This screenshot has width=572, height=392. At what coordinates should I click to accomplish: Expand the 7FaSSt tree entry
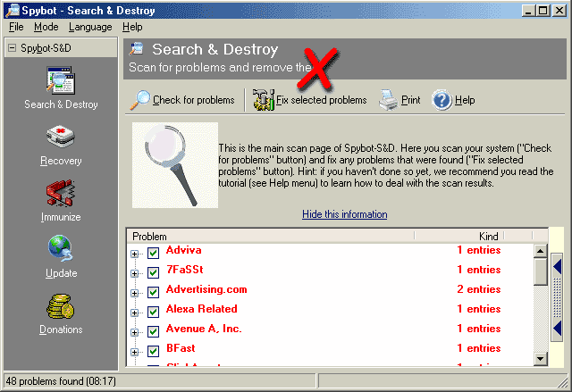pyautogui.click(x=136, y=271)
